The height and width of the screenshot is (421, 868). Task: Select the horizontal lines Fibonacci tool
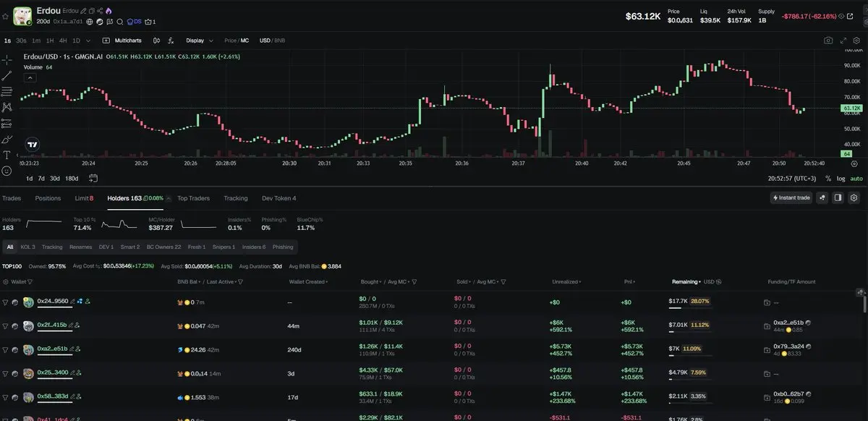(x=7, y=91)
